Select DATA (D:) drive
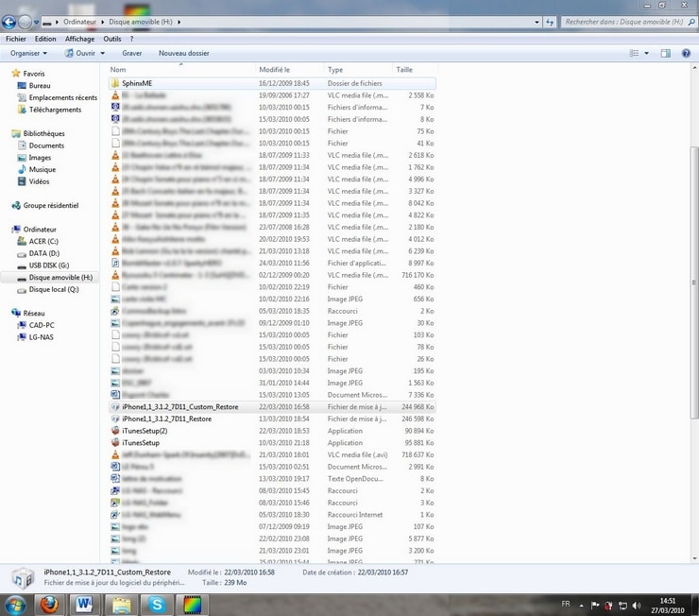Viewport: 699px width, 616px height. click(x=43, y=253)
